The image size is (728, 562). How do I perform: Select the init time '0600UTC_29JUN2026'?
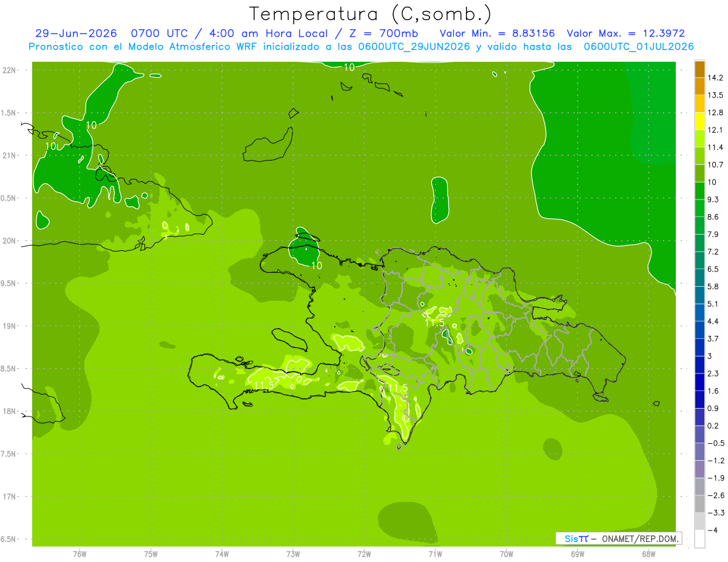[414, 47]
